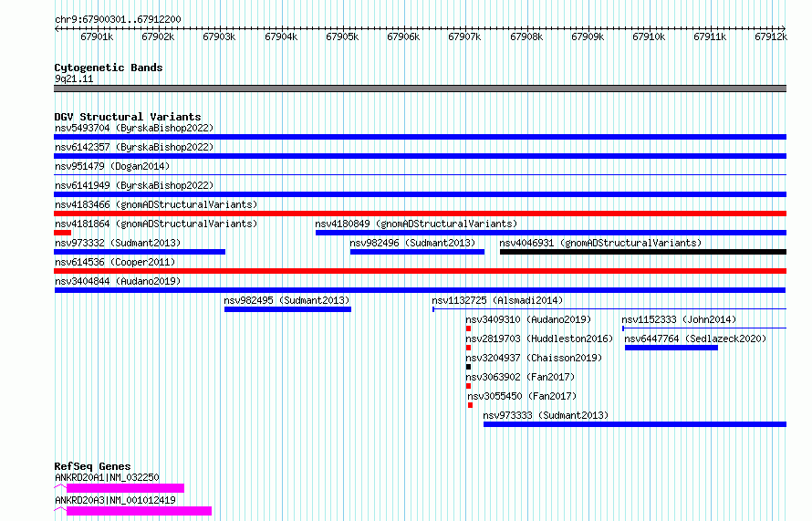Screen dimensions: 812x521
Task: Select the nsv973333 (Sudmant2013) blue bar
Action: point(635,424)
